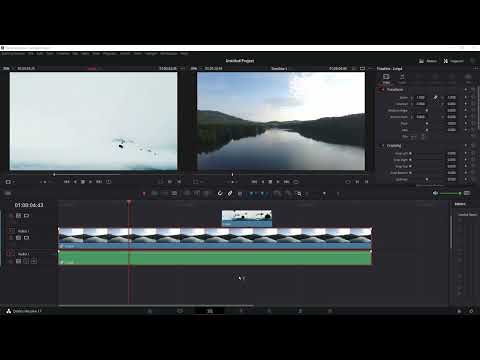This screenshot has height=360, width=480.
Task: Disable Video 1 track enable icon
Action: click(x=27, y=238)
